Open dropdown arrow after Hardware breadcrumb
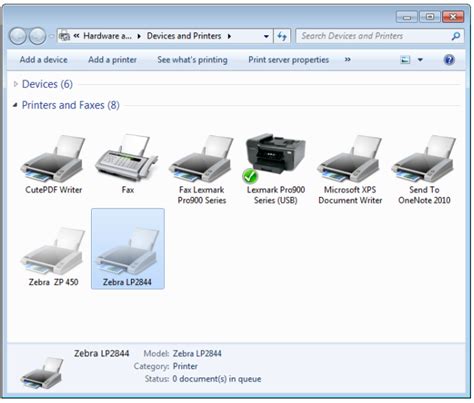The width and height of the screenshot is (474, 403). click(139, 36)
